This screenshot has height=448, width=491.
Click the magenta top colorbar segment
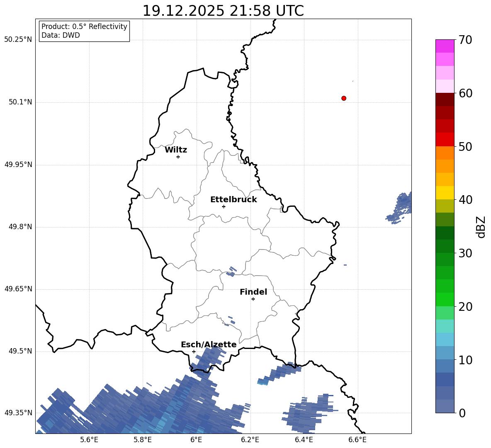pyautogui.click(x=445, y=46)
